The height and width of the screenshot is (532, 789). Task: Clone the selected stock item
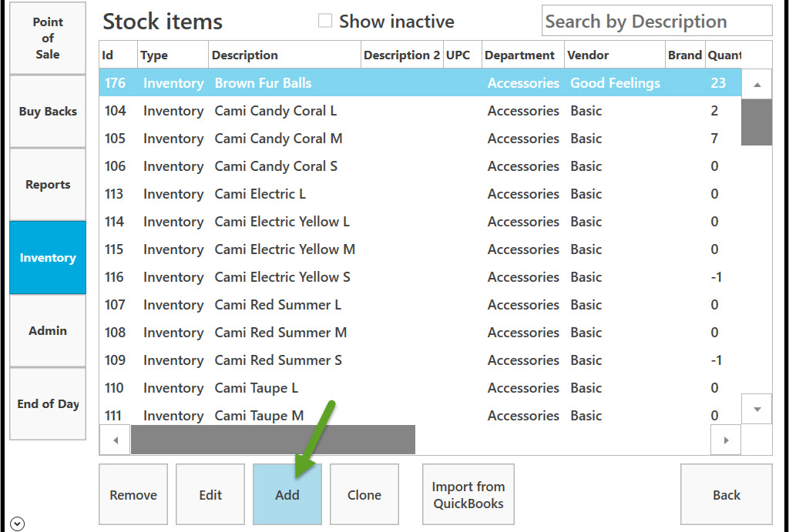click(x=364, y=494)
